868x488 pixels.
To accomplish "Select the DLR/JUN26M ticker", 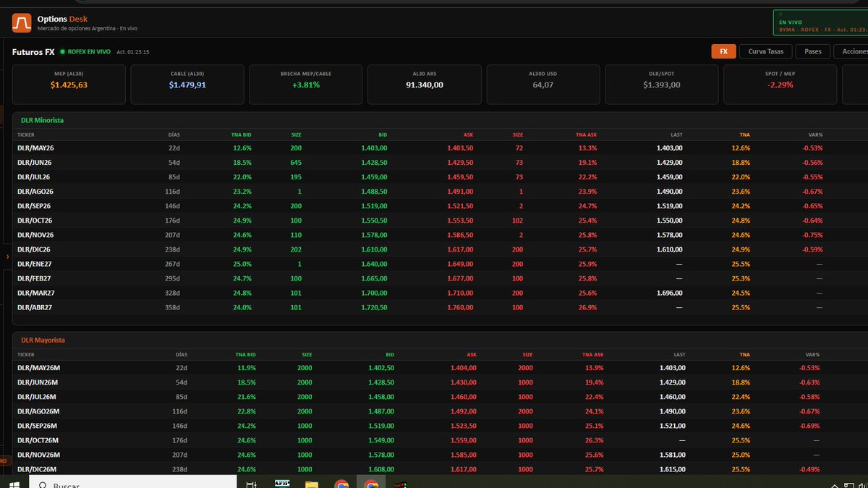I will [x=38, y=382].
